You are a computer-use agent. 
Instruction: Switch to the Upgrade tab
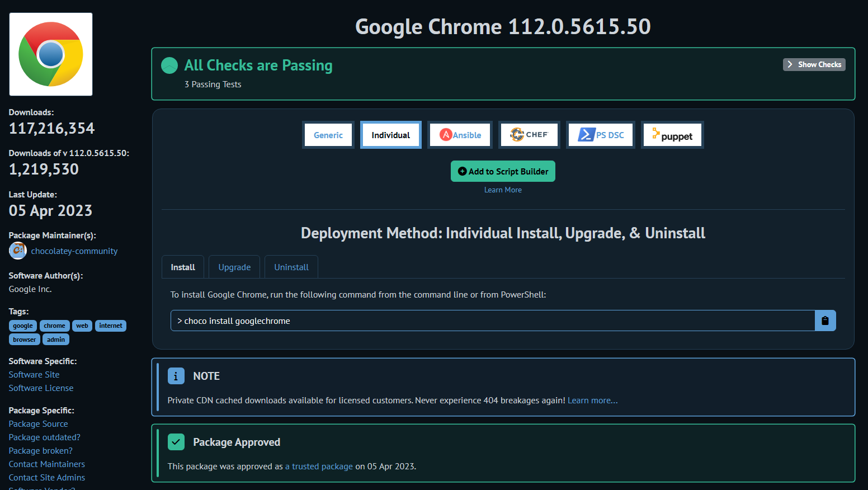point(234,267)
